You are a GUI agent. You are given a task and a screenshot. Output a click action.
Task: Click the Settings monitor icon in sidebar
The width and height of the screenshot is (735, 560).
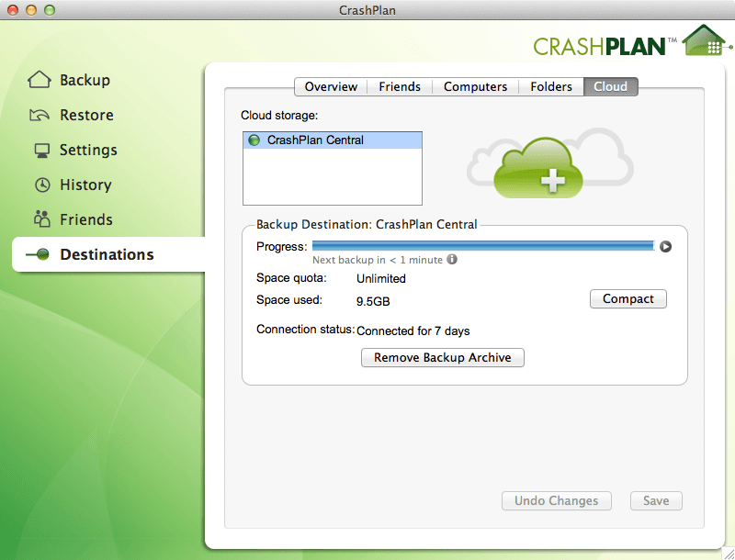click(x=41, y=151)
